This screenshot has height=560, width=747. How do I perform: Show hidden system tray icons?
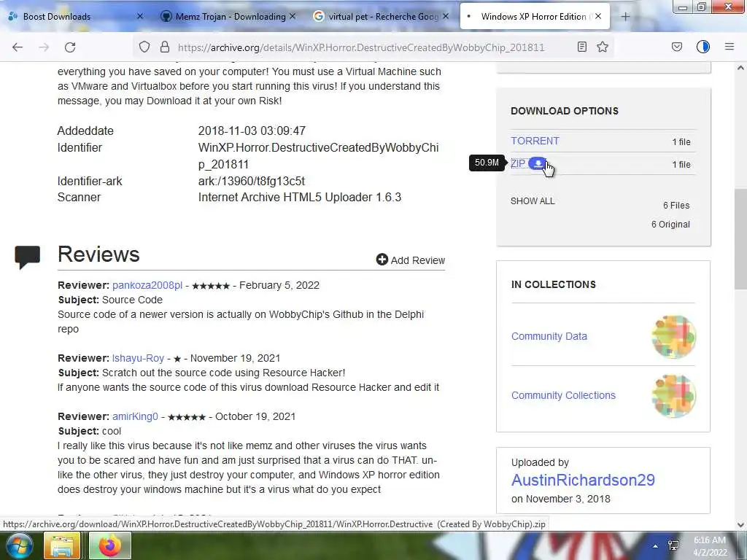tap(656, 546)
